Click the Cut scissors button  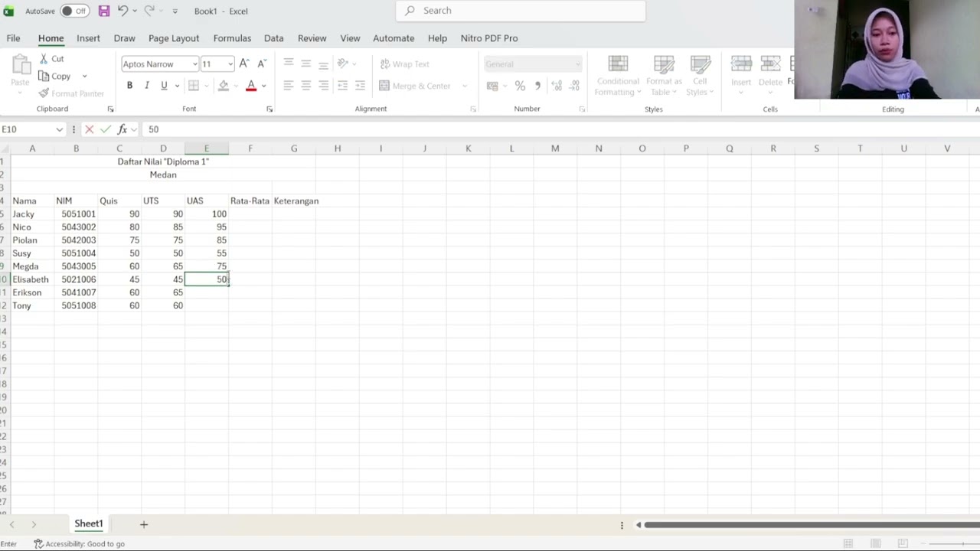point(52,59)
